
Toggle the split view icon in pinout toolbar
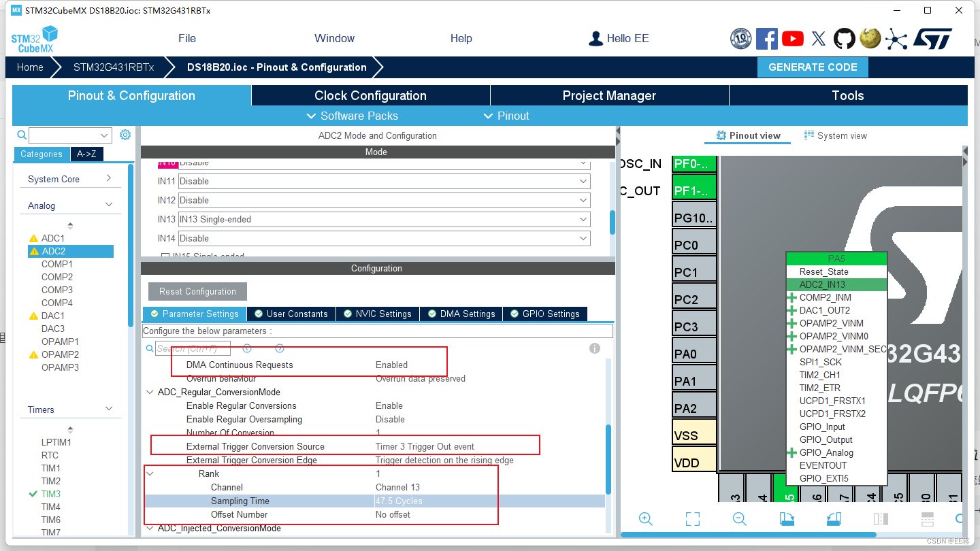pyautogui.click(x=881, y=519)
